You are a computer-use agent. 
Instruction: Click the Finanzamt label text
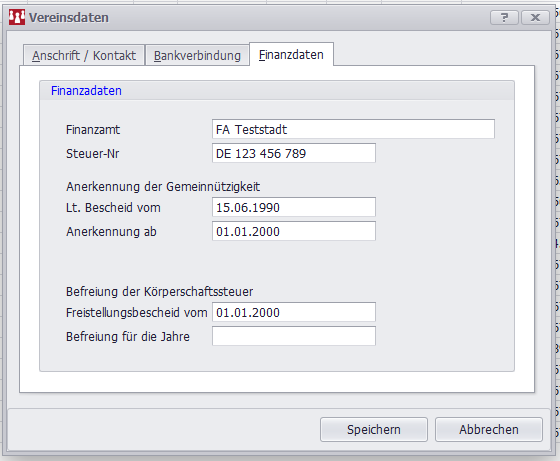coord(93,130)
